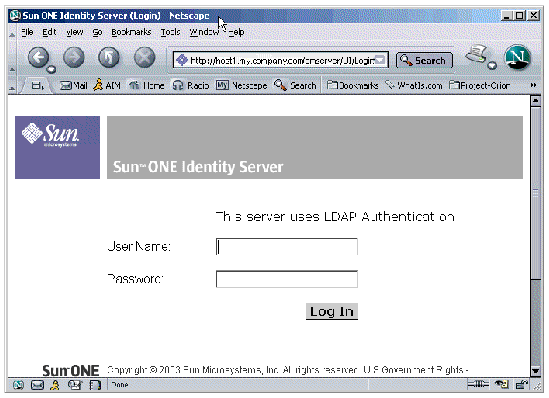Open the Project-Orion bookmark folder
The image size is (549, 398).
pyautogui.click(x=479, y=85)
